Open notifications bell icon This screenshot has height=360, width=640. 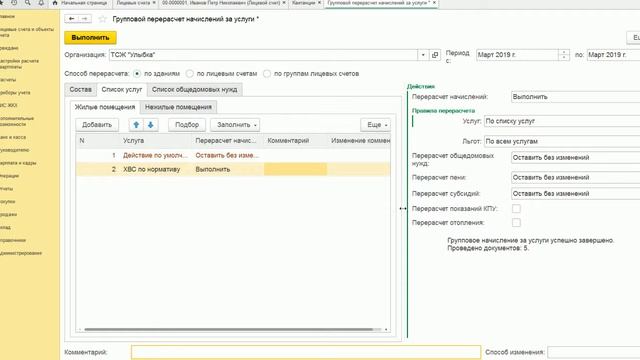(x=41, y=3)
